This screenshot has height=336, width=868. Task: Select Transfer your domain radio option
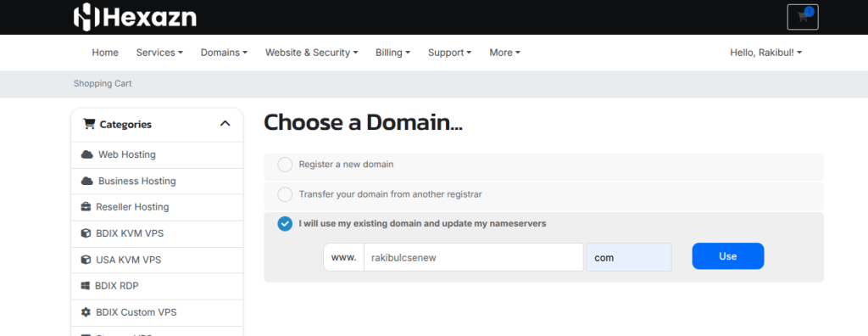point(285,194)
